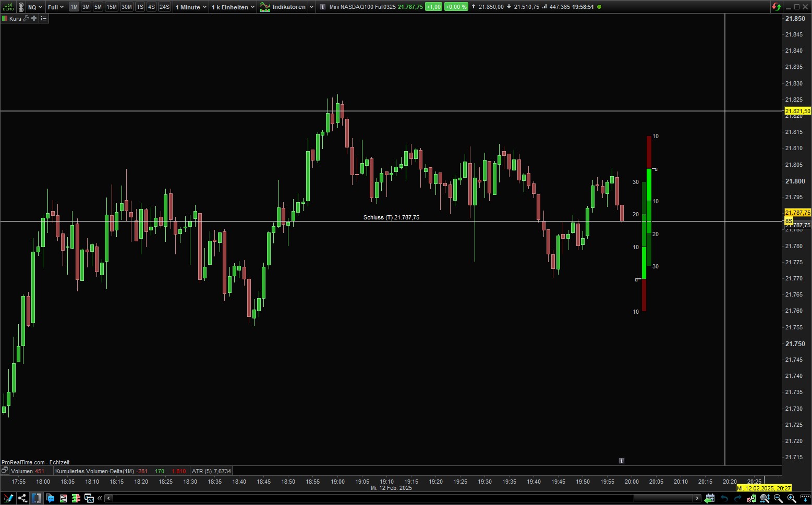Click the chain link icon

[21, 7]
